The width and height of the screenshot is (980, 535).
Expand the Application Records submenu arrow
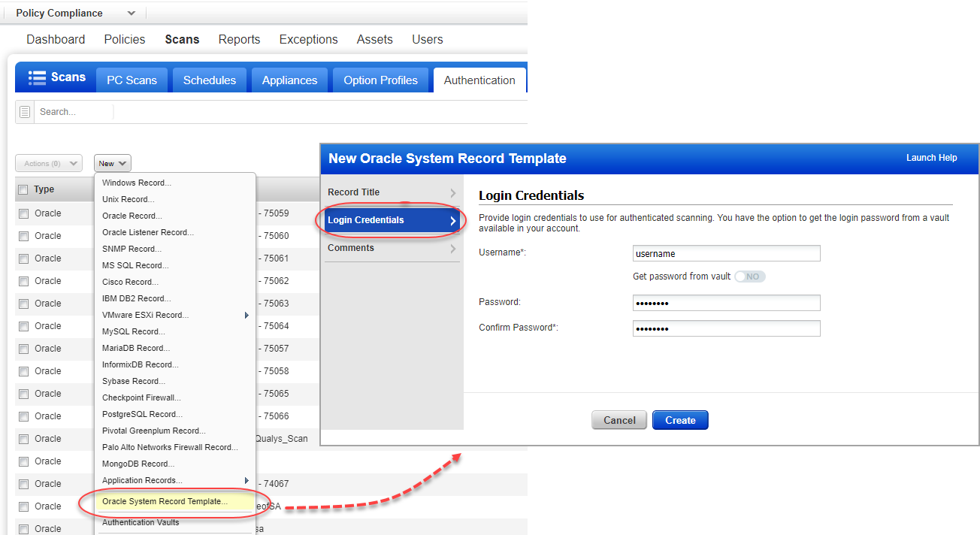(247, 481)
